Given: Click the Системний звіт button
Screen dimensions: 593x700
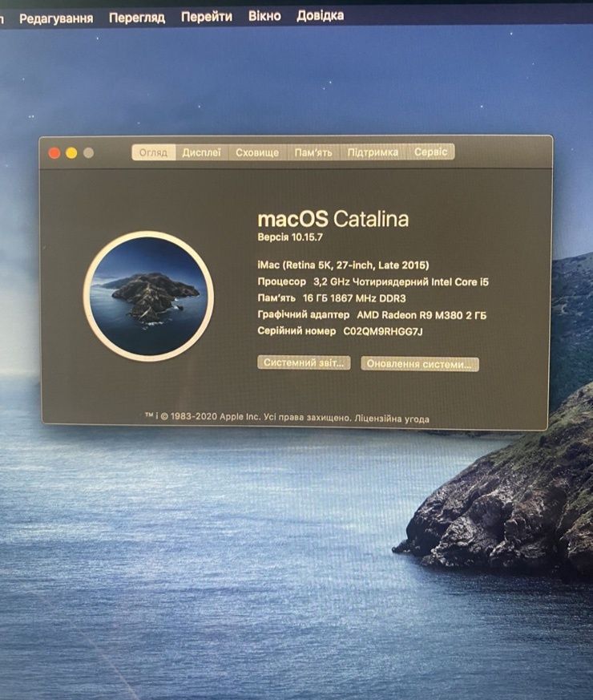Looking at the screenshot, I should [304, 362].
